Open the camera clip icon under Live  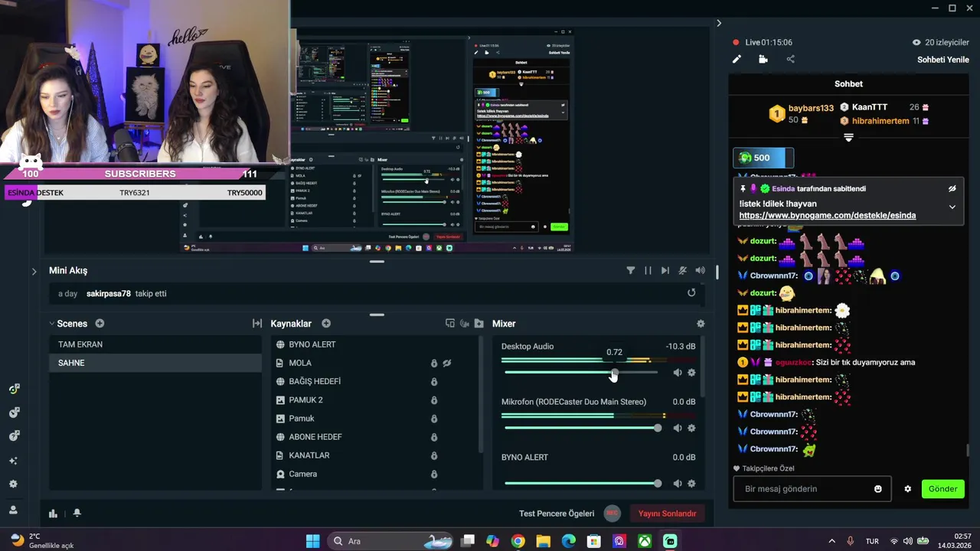(x=763, y=59)
